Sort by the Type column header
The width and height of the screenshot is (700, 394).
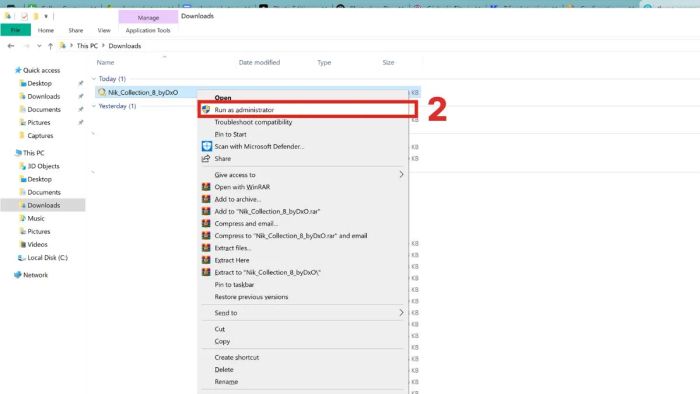[x=324, y=62]
